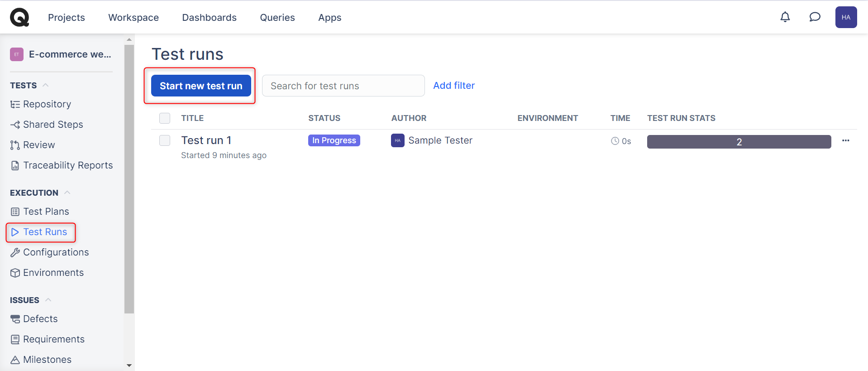The image size is (868, 371).
Task: Open the notifications bell
Action: coord(785,17)
